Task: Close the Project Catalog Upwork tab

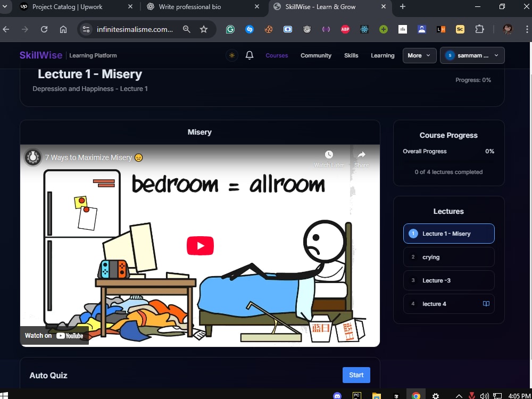Action: (130, 7)
